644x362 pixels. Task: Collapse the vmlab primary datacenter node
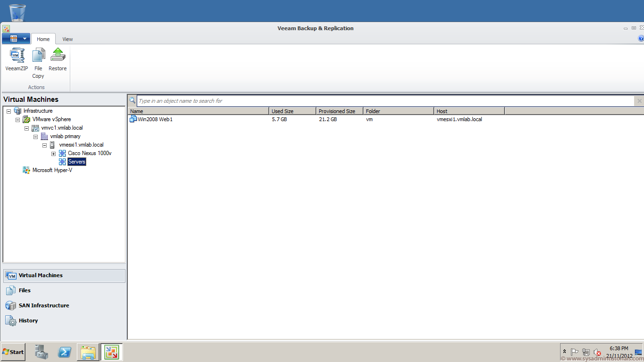click(35, 136)
